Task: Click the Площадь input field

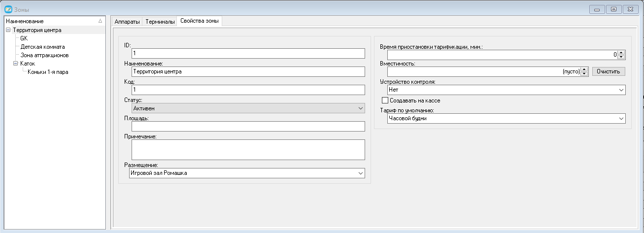Action: coord(248,126)
